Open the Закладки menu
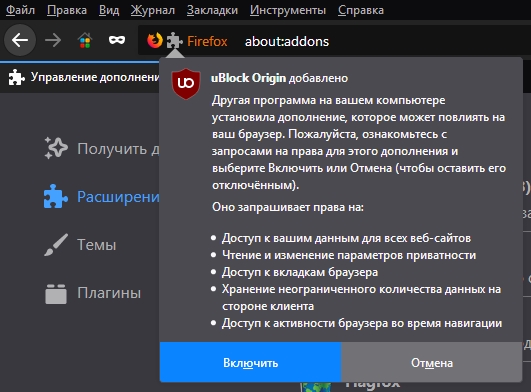531x392 pixels. (x=212, y=10)
